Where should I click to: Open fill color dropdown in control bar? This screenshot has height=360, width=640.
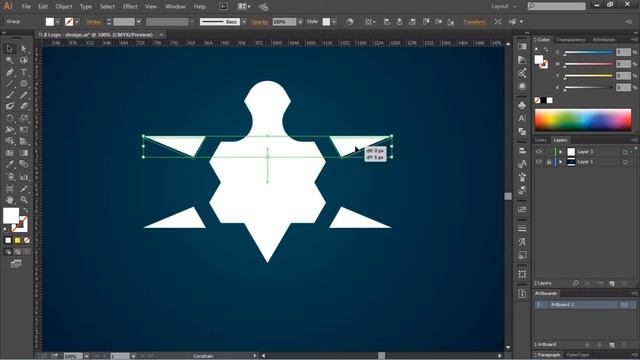pos(58,22)
